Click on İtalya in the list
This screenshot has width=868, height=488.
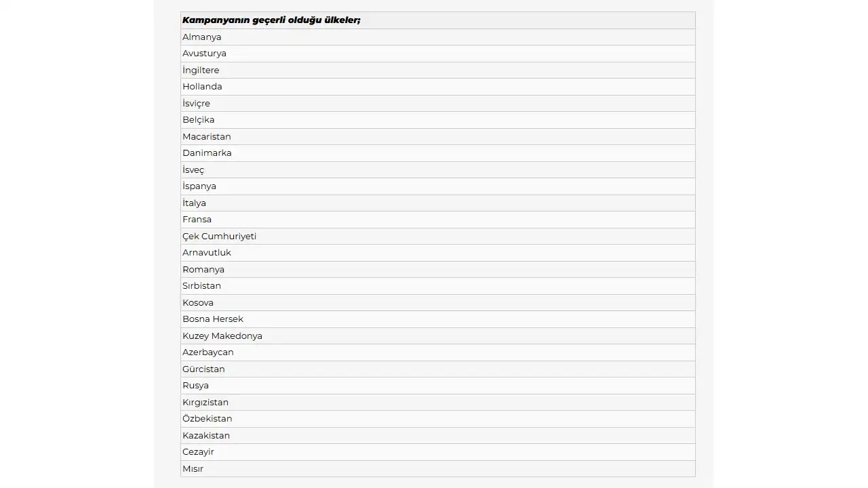[194, 203]
